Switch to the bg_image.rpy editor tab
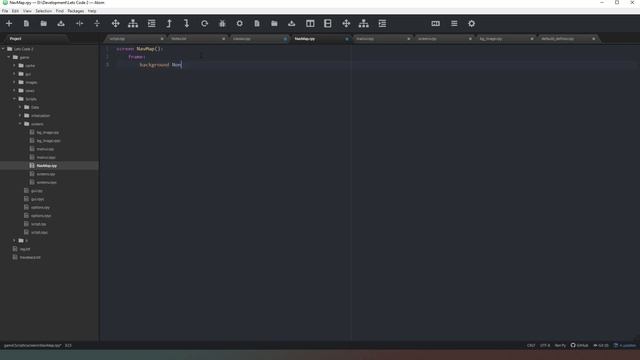The height and width of the screenshot is (360, 640). coord(506,39)
